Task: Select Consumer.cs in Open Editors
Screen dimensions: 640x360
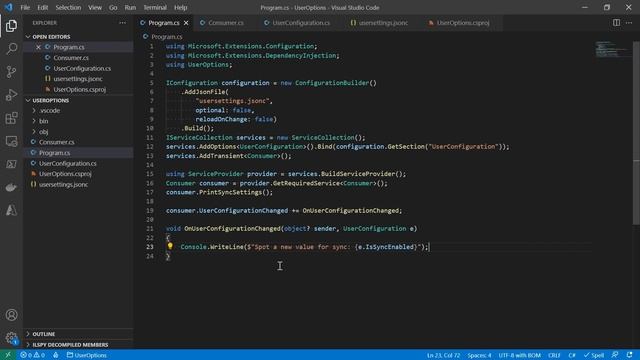Action: [x=71, y=58]
